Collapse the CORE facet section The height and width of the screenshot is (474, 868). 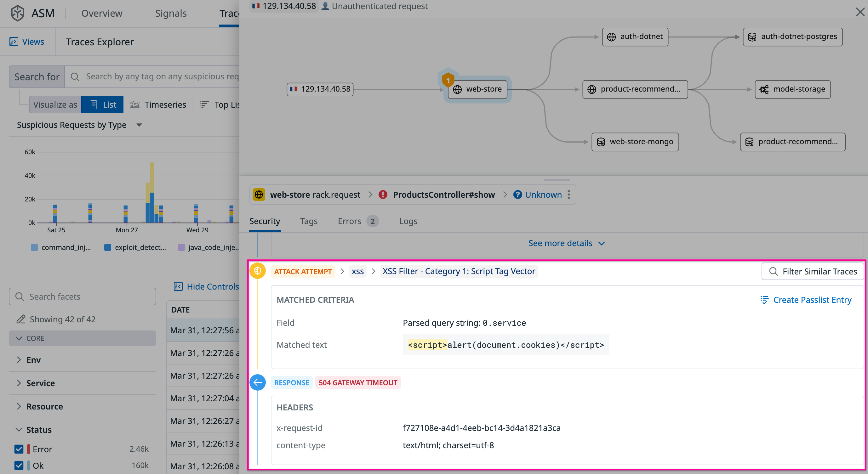click(19, 338)
